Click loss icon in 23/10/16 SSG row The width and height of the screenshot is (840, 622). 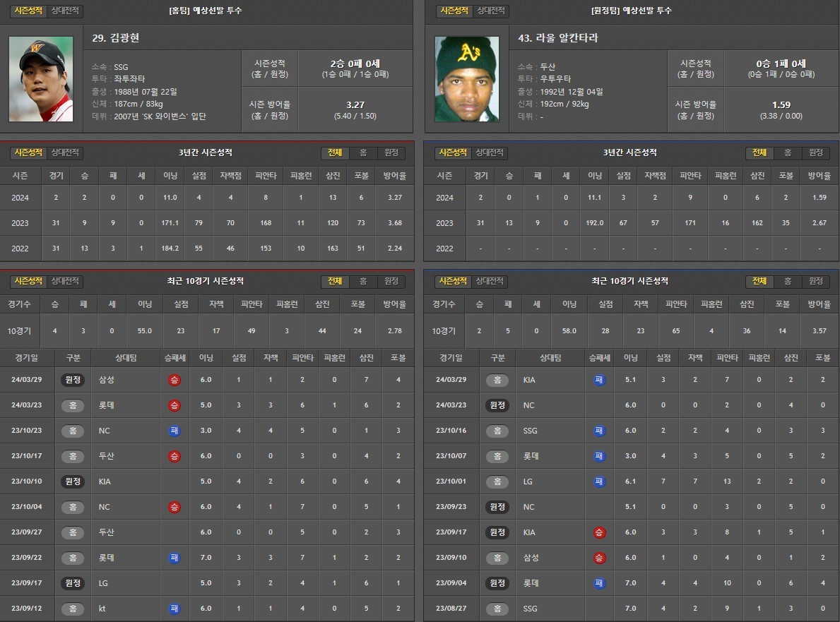[x=599, y=431]
